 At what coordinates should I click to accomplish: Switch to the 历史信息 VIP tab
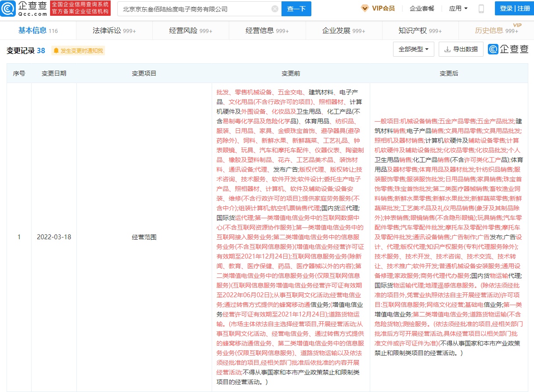(496, 30)
